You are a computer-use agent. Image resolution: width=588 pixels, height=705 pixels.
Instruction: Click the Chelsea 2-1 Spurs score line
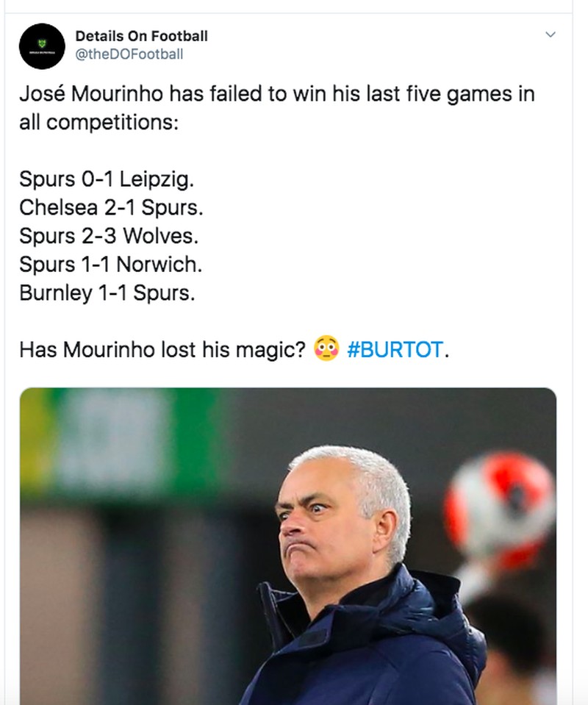coord(109,208)
